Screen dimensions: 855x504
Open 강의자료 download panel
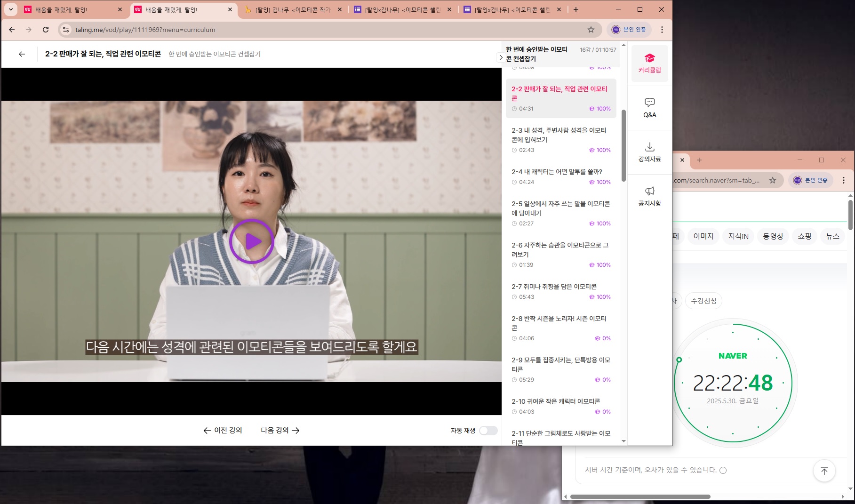649,152
